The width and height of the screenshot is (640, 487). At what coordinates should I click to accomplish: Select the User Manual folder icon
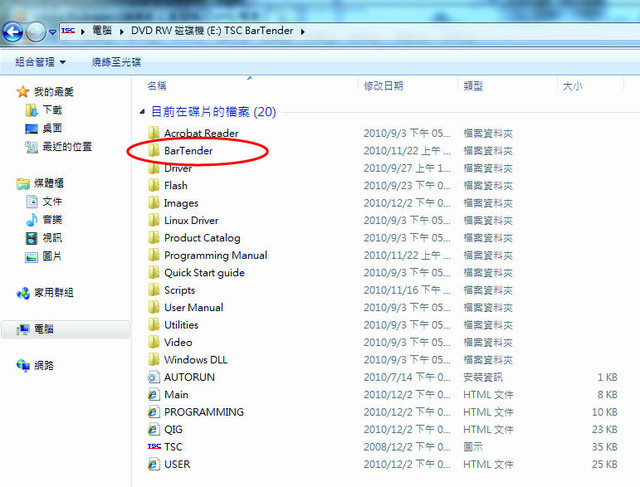coord(154,307)
